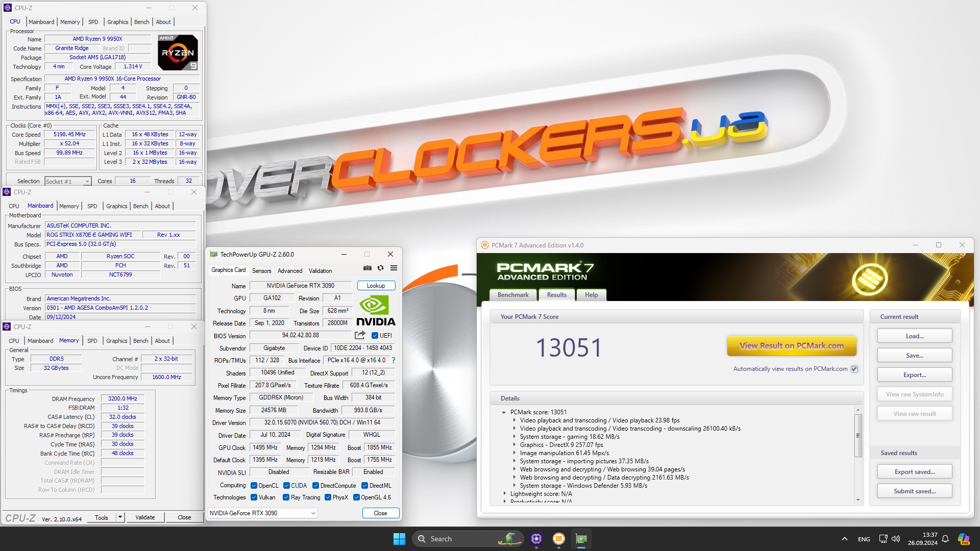Click the Submit saved... button
The image size is (980, 551).
915,491
